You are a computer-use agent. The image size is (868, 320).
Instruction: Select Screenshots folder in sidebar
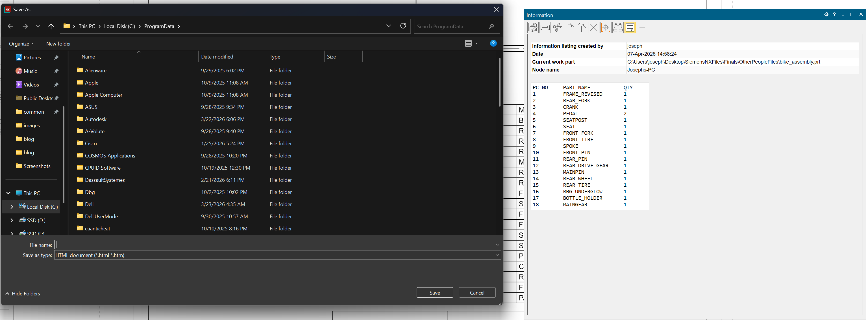coord(37,166)
